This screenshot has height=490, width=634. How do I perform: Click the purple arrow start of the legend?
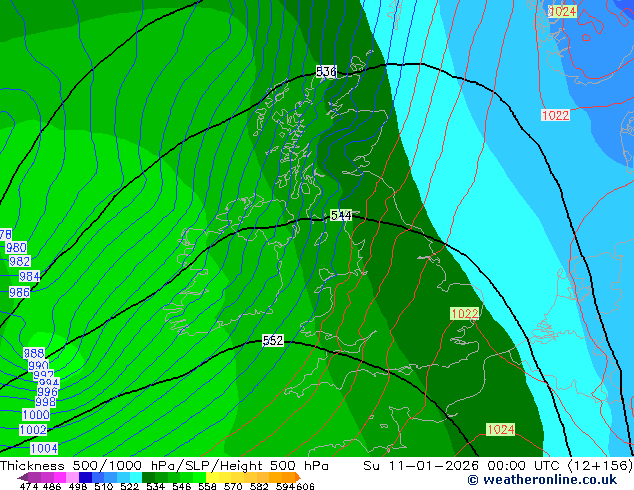(22, 477)
